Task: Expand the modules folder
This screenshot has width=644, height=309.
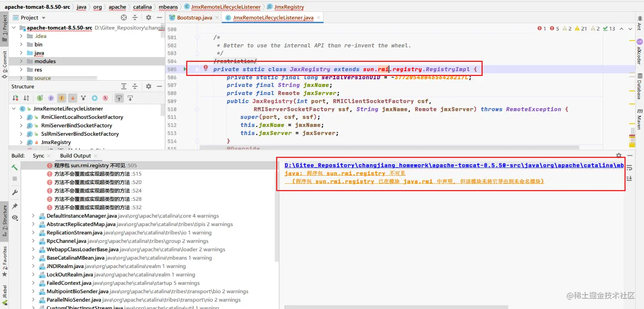Action: pos(21,61)
